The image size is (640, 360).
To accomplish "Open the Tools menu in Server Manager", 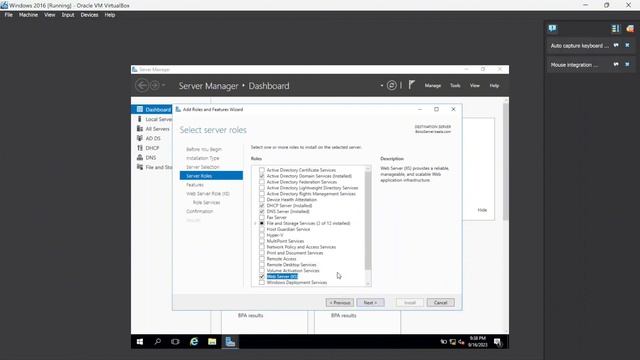I will coord(455,85).
